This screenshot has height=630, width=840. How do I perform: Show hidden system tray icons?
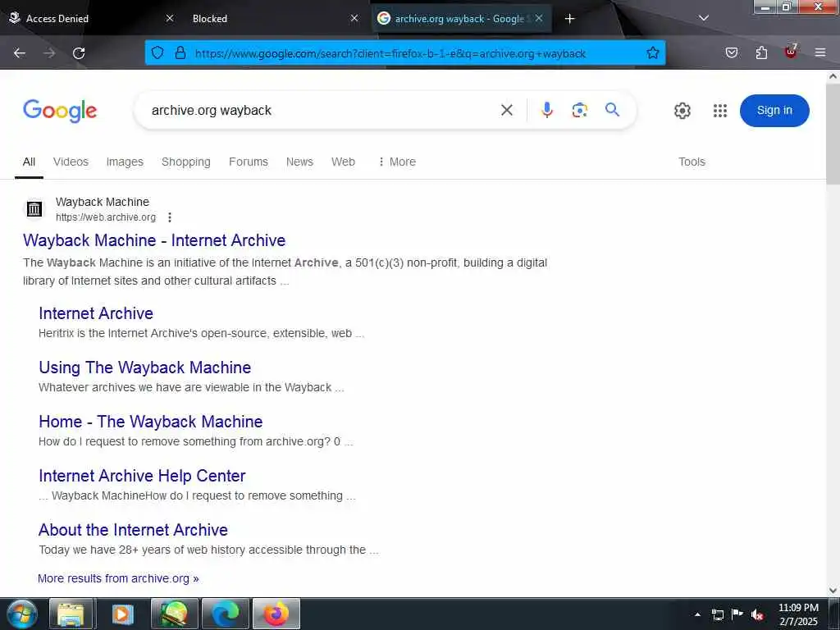(x=697, y=614)
